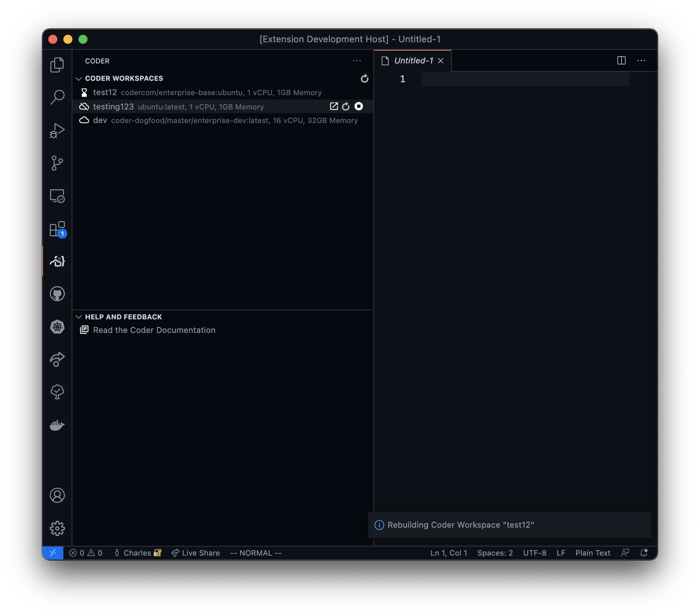Open the Docker view
Viewport: 700px width, 616px height.
coord(57,425)
